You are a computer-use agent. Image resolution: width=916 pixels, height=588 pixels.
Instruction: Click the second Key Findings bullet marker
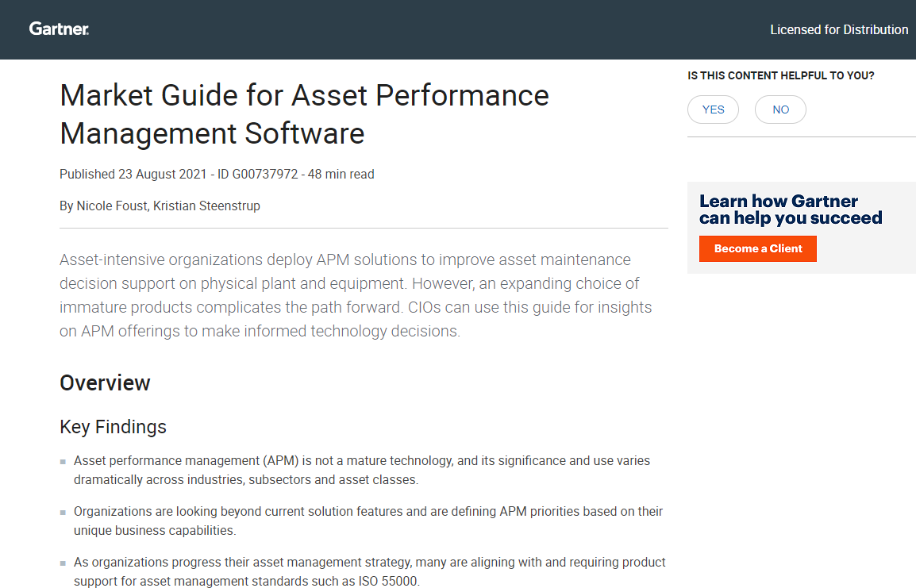pos(61,512)
